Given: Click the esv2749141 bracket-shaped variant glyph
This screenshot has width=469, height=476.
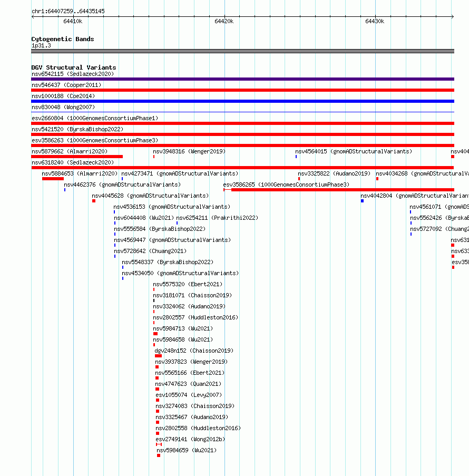Looking at the screenshot, I should coord(159,444).
